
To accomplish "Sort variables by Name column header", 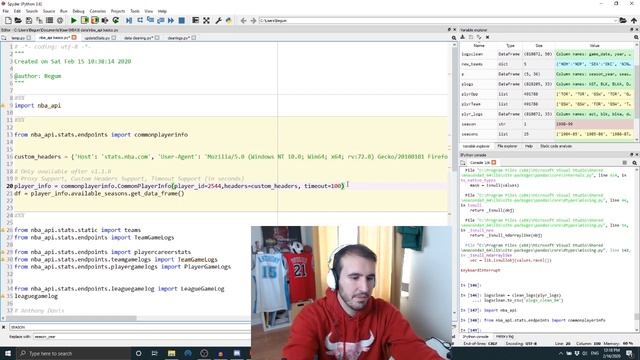I will [479, 46].
